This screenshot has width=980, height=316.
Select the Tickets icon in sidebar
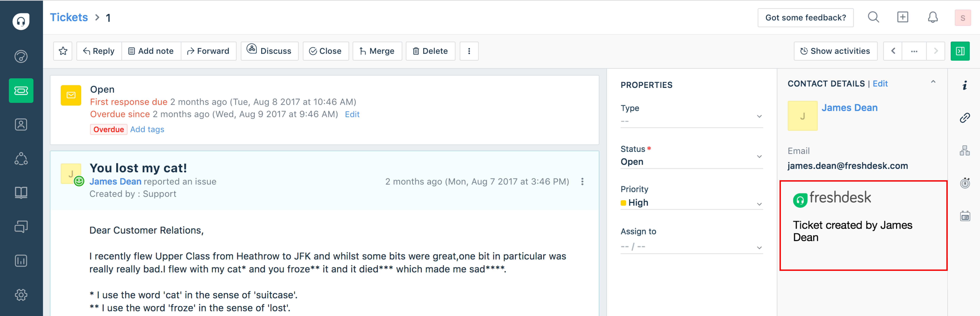(21, 90)
